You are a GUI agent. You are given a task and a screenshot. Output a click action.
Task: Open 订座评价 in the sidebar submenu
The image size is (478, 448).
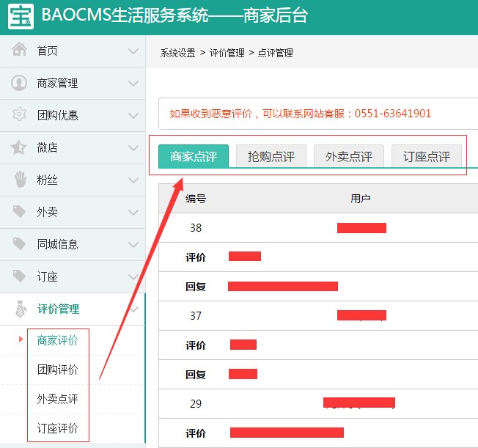pos(58,428)
